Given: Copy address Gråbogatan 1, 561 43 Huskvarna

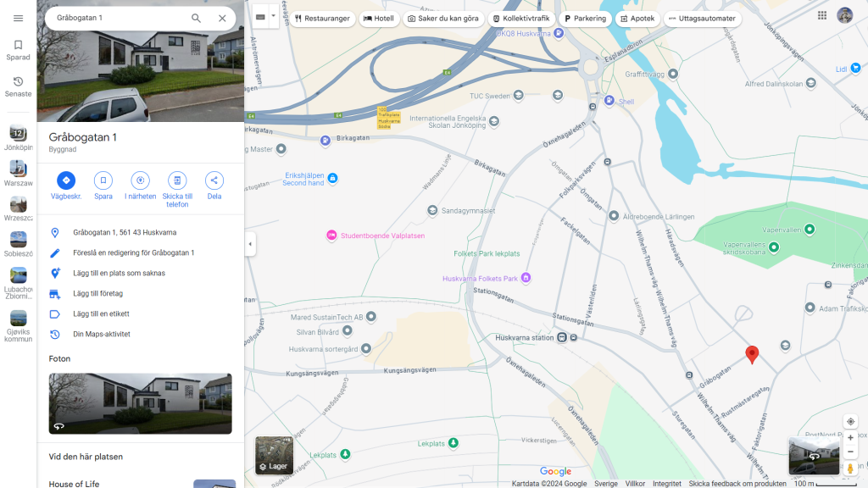Looking at the screenshot, I should coord(141,232).
